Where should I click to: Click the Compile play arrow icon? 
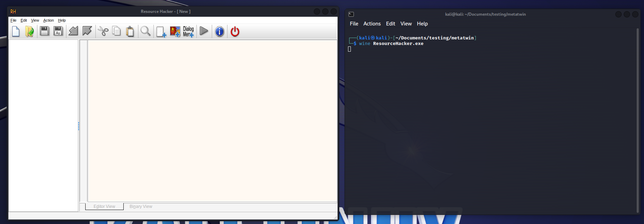[x=204, y=31]
